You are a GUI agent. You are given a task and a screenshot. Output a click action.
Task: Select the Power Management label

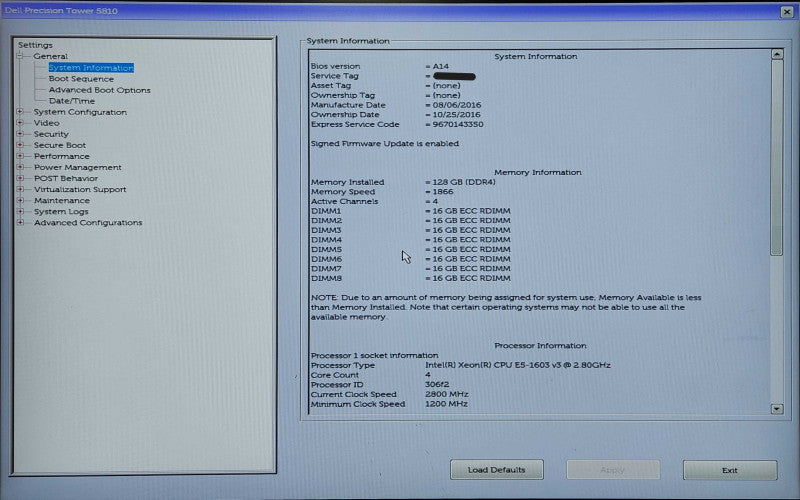click(78, 167)
